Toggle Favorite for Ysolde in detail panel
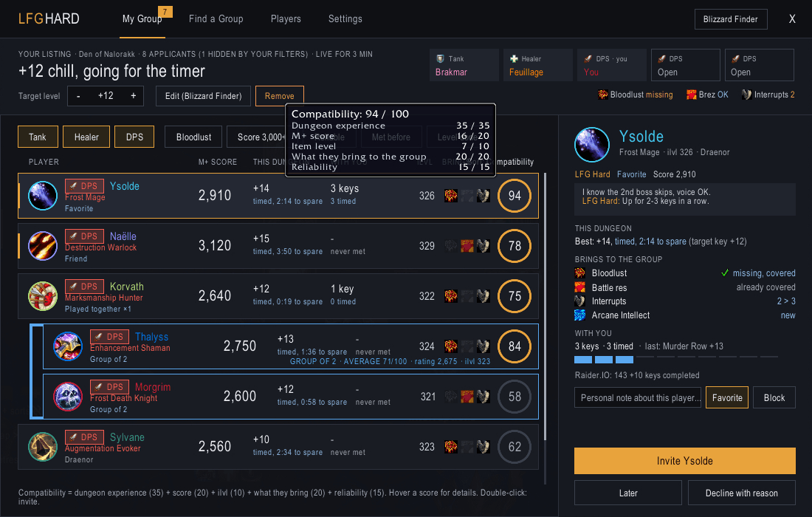This screenshot has height=517, width=812. point(726,397)
